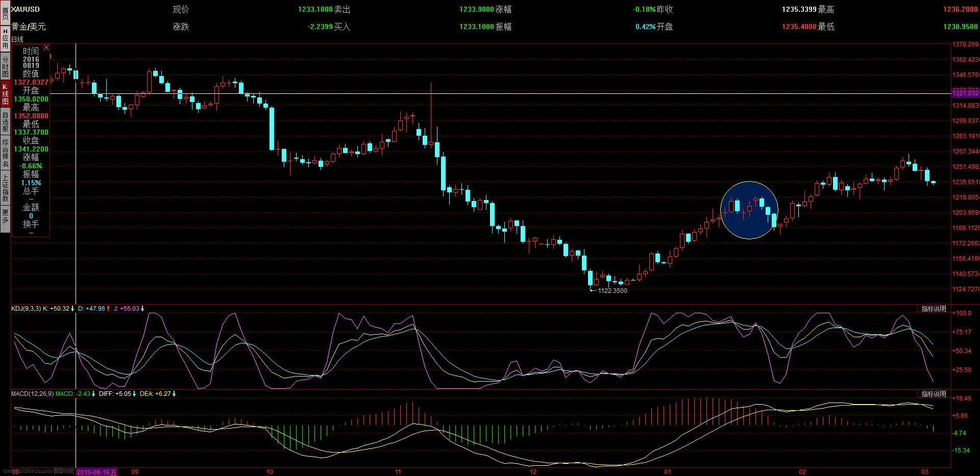Click the percent change -0.18% in header
Screen dimensions: 980x476
tap(644, 9)
